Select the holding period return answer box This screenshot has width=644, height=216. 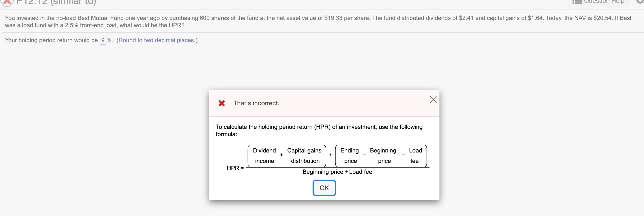(102, 40)
